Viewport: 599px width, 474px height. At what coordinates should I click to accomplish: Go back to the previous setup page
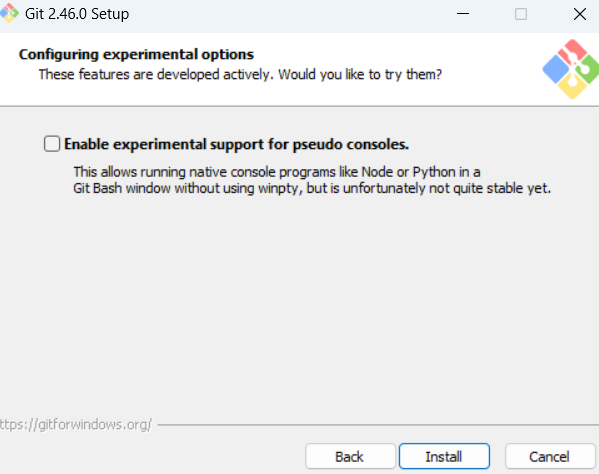coord(350,456)
